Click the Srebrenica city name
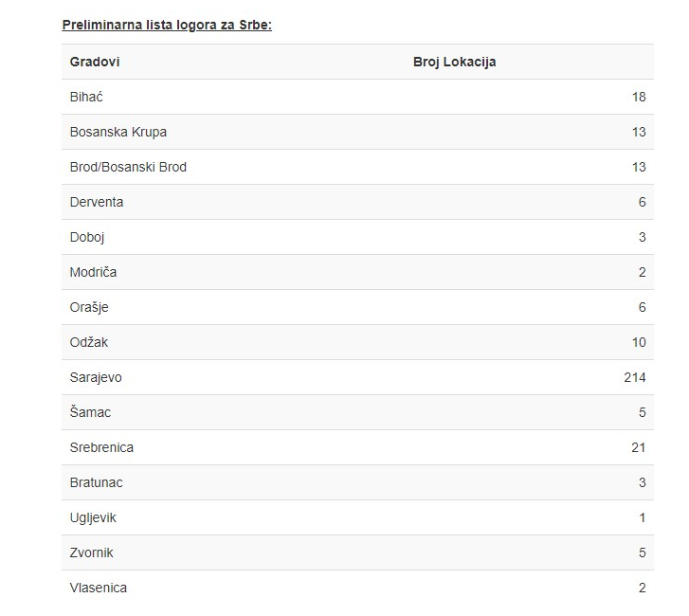The width and height of the screenshot is (689, 616). point(101,447)
